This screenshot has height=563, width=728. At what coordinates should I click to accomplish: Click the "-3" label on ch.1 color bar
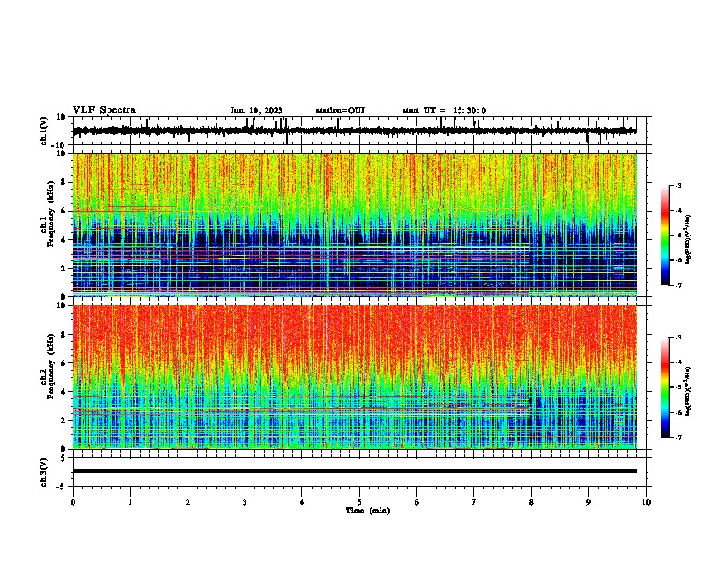pyautogui.click(x=678, y=185)
